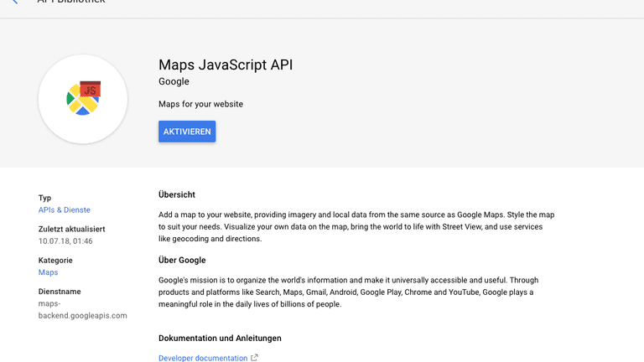Click the Über Google heading

pyautogui.click(x=182, y=261)
